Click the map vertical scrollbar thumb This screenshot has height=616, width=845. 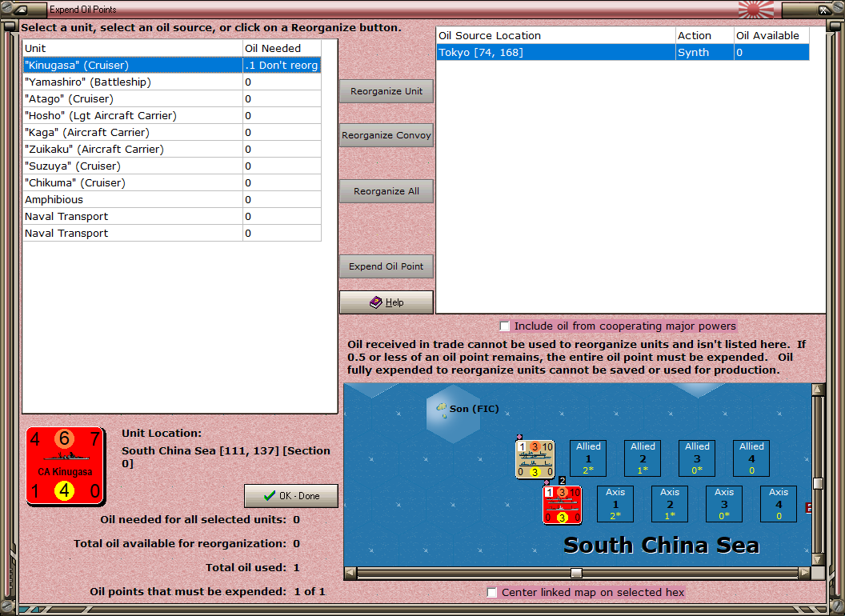(x=818, y=483)
